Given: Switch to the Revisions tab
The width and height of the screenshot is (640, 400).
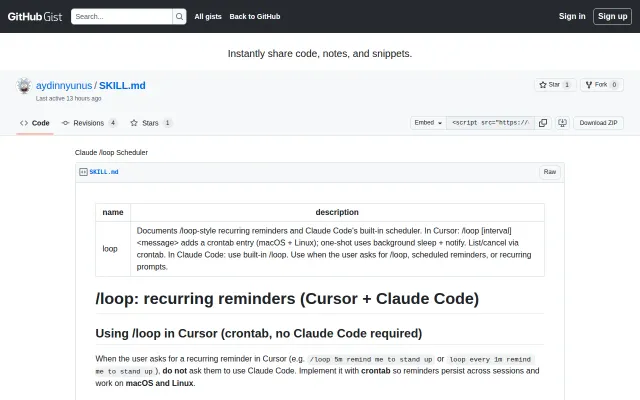Looking at the screenshot, I should click(89, 123).
